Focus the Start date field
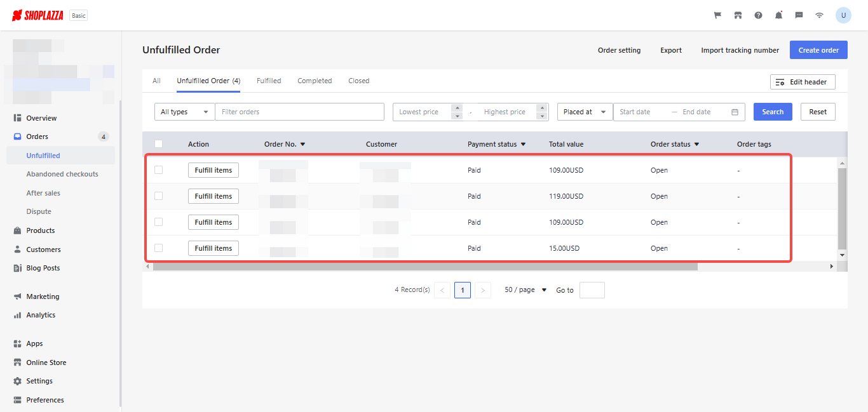Image resolution: width=868 pixels, height=412 pixels. click(641, 112)
